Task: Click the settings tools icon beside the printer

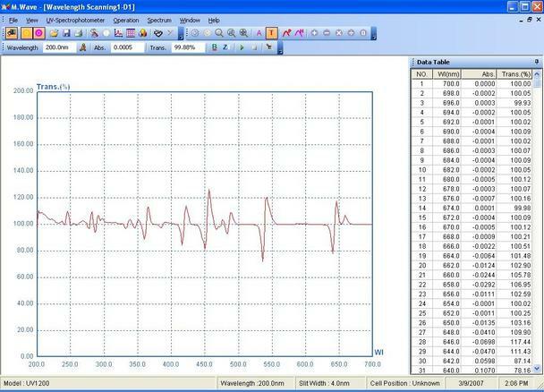Action: [x=94, y=33]
